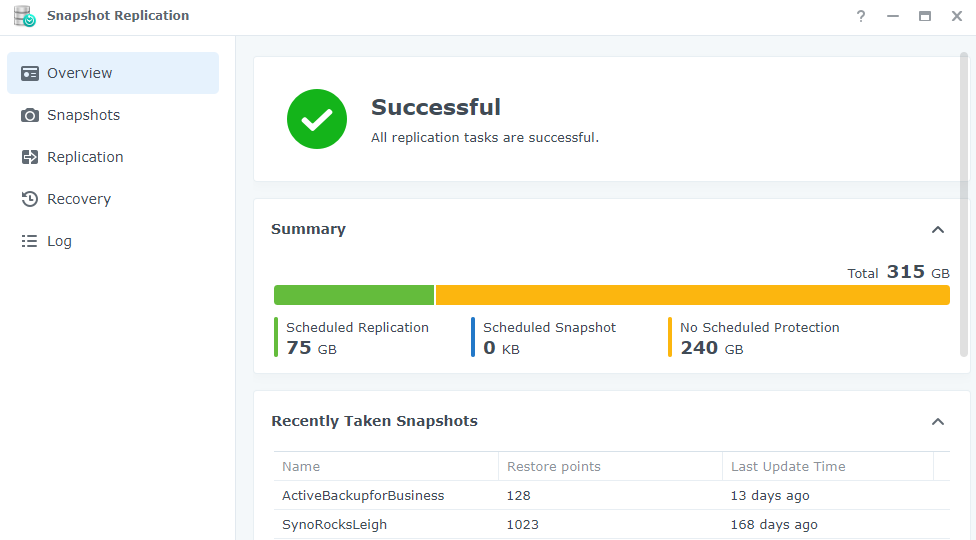Collapse the Recently Taken Snapshots section
Screen dimensions: 976x540
coord(937,422)
